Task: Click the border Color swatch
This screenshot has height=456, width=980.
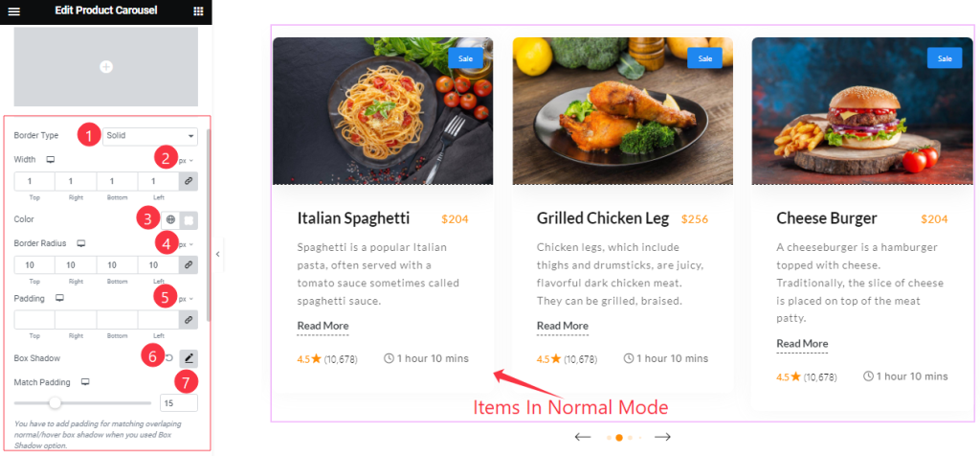Action: point(189,219)
